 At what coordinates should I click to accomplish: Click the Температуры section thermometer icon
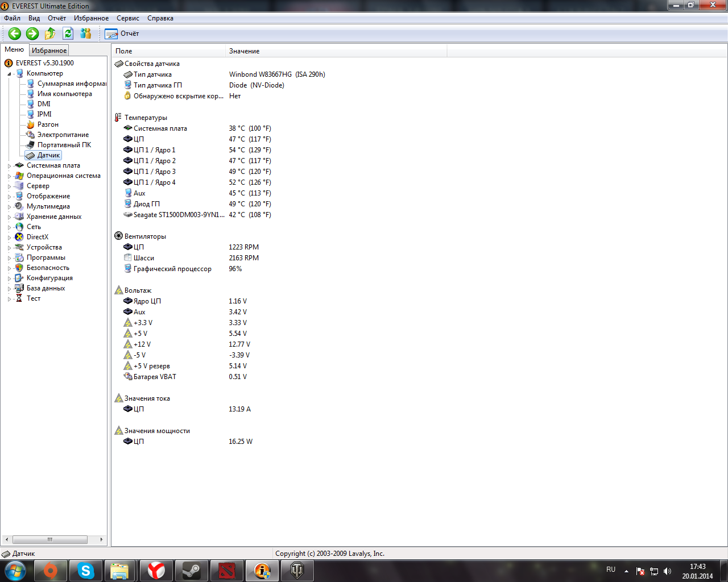tap(118, 118)
